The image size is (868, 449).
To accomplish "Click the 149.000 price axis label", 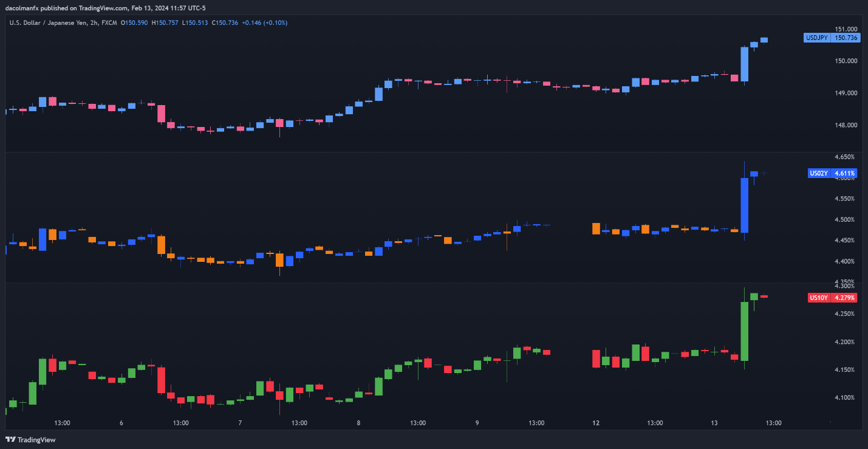I will tap(846, 93).
